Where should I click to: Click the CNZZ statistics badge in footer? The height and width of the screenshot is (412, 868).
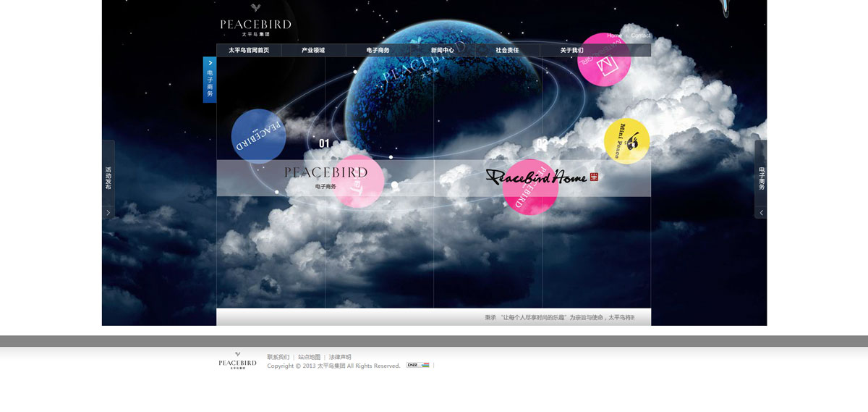coord(417,365)
